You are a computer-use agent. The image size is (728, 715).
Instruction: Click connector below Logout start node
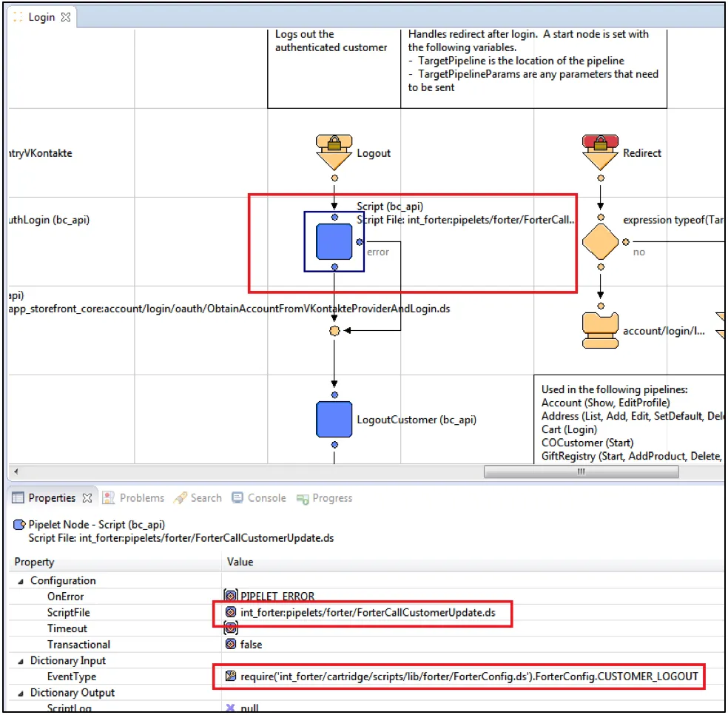(x=334, y=178)
